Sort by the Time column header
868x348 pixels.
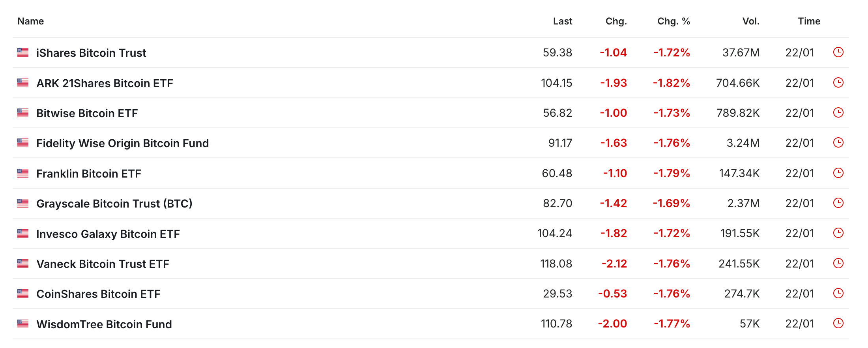[x=809, y=21]
